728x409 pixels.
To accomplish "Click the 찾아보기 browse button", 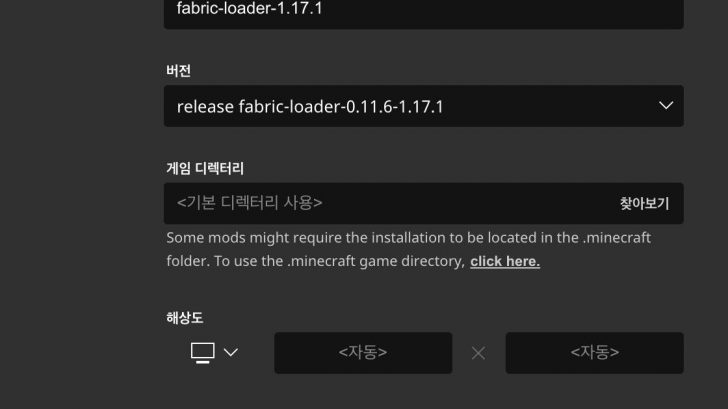I will [x=644, y=203].
